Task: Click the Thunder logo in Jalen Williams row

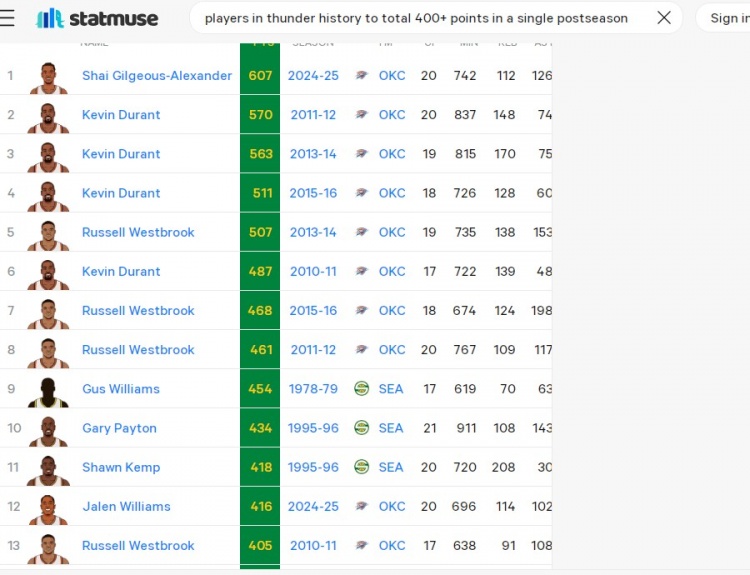Action: point(362,506)
